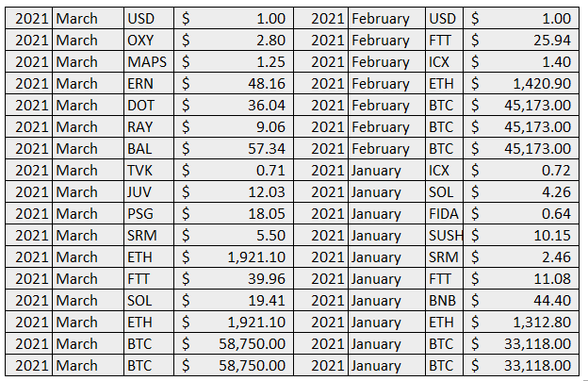
Task: Click the ETH price value 1,420.90
Action: pyautogui.click(x=539, y=84)
